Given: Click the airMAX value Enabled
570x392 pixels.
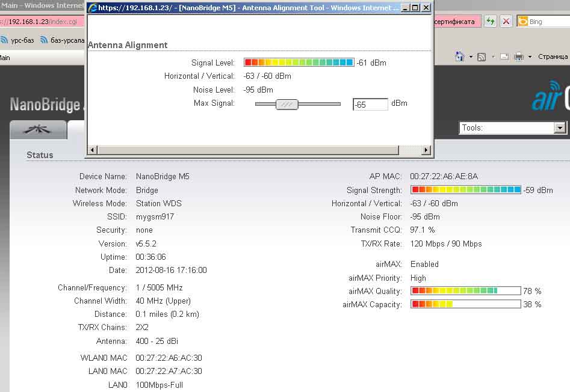Looking at the screenshot, I should click(424, 264).
